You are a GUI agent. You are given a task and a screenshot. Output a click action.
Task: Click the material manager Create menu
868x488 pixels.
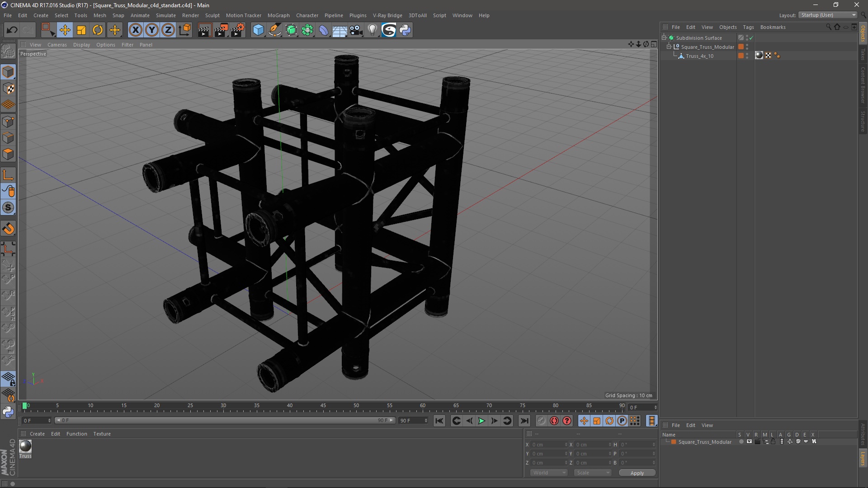pos(37,434)
